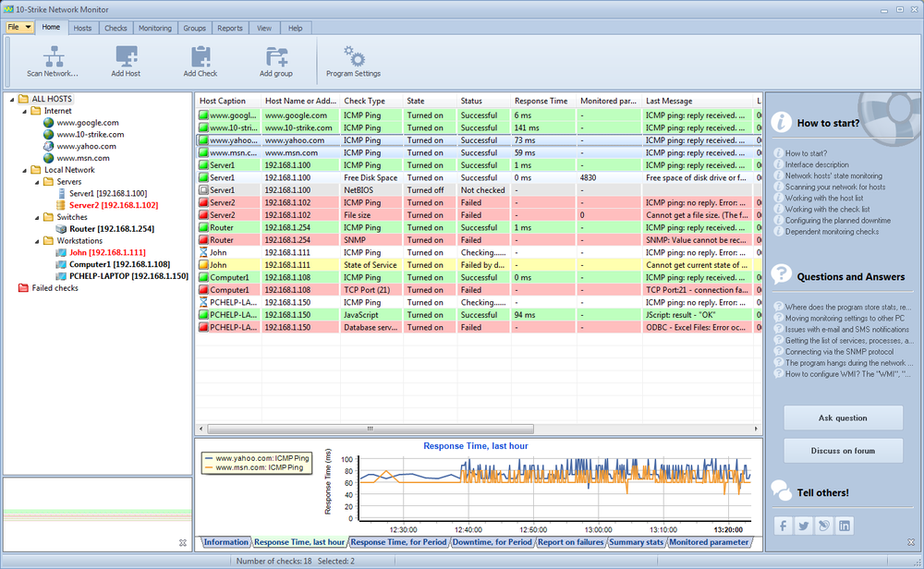The image size is (924, 569).
Task: Click the Twitter icon under Tell others
Action: click(804, 525)
